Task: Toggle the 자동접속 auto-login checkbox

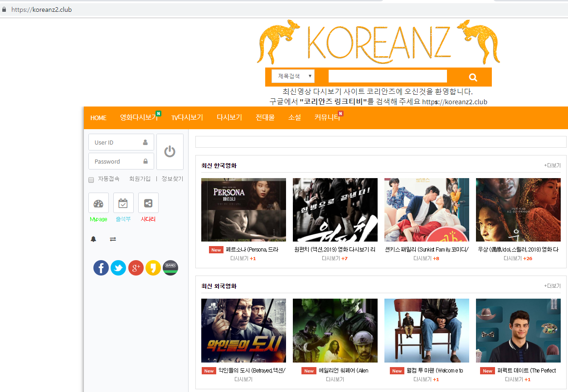Action: pos(91,180)
